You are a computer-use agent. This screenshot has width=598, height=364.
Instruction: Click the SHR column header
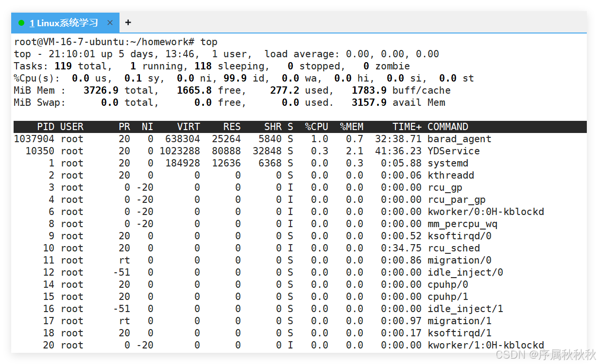[273, 127]
